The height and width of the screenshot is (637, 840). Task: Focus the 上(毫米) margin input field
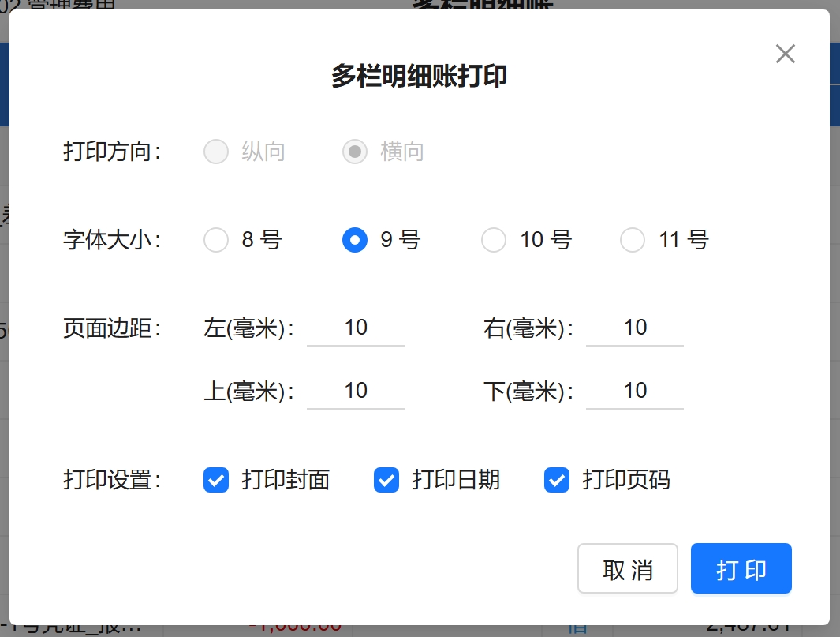356,391
